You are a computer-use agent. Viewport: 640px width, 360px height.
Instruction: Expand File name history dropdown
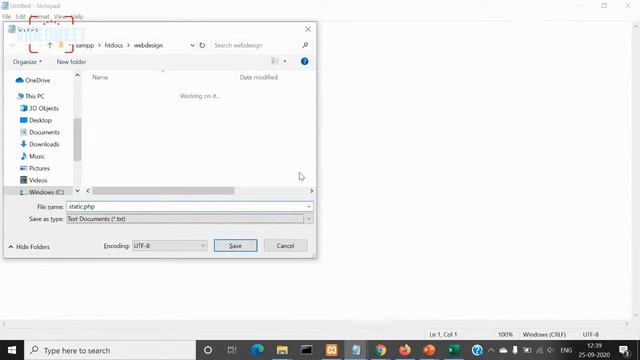[x=309, y=207]
